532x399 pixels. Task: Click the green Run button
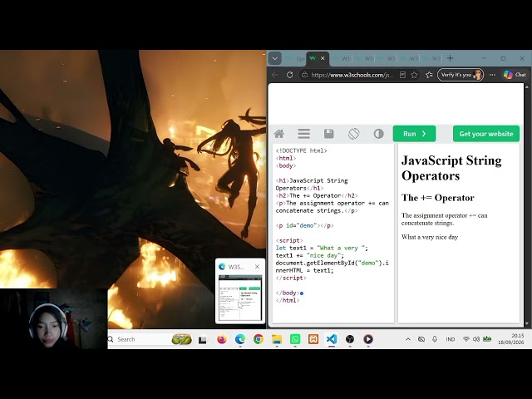point(414,134)
